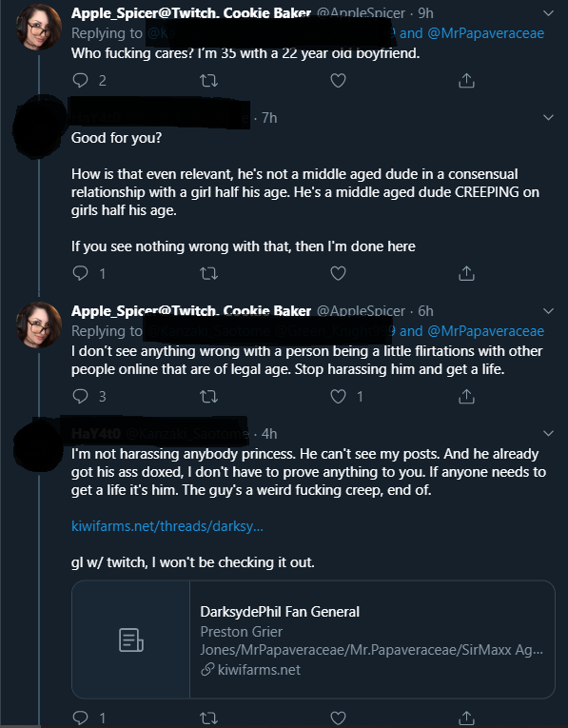
Task: Like the "Good for you?" tweet
Action: click(x=338, y=273)
